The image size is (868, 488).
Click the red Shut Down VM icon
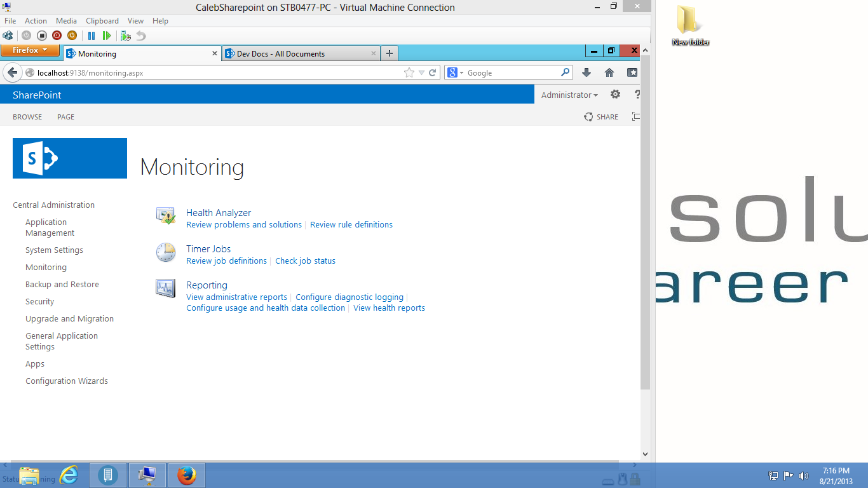click(57, 36)
